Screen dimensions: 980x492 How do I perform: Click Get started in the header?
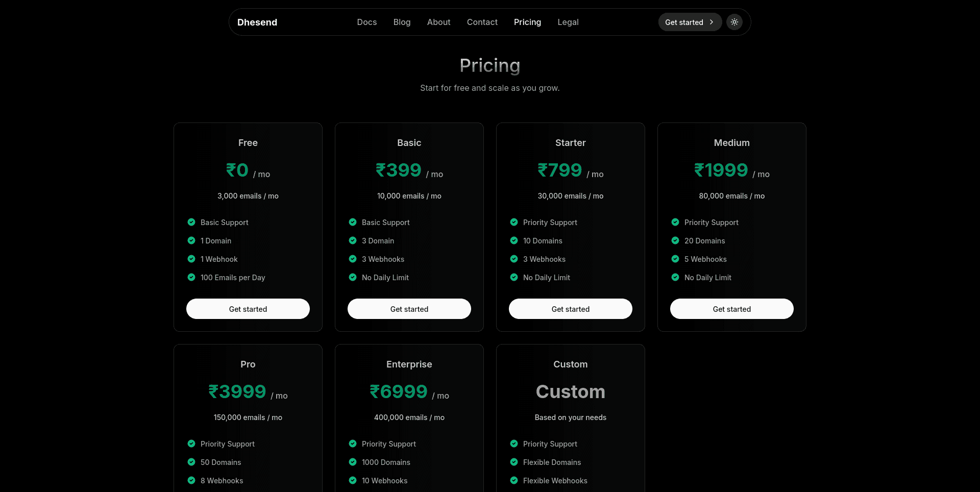pos(684,22)
